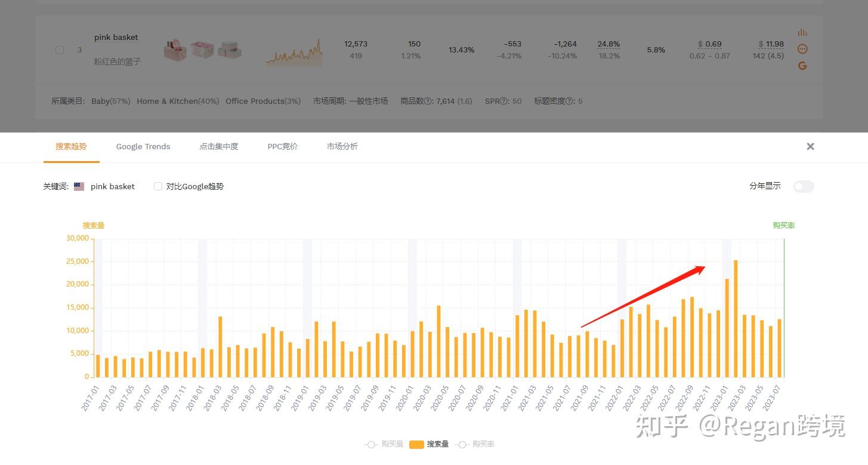Click the Home & Kitchen(40%) category
Viewport: 868px width, 465px height.
[178, 101]
